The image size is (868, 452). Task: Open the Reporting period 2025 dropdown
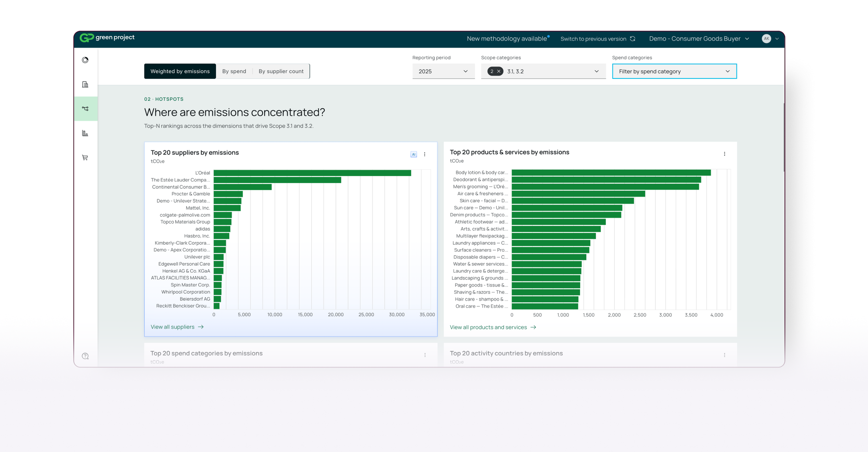pos(443,71)
